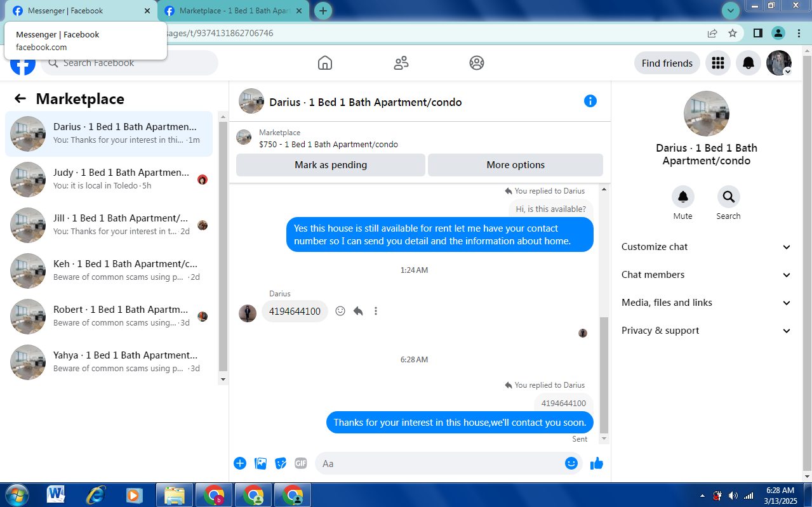Open the plus more actions icon in composer
Viewport: 812px width, 507px height.
click(x=240, y=463)
